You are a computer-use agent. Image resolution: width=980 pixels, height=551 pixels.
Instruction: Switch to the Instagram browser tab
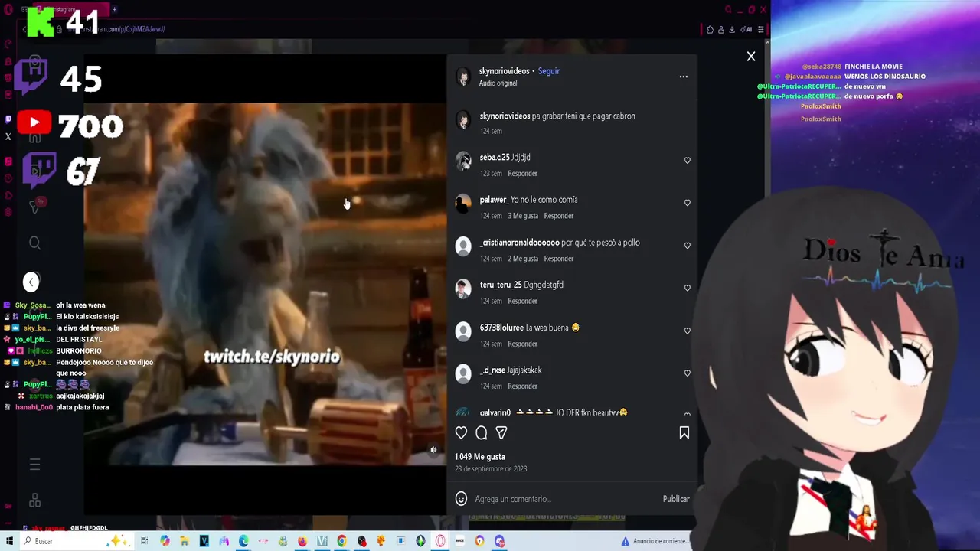(x=73, y=9)
